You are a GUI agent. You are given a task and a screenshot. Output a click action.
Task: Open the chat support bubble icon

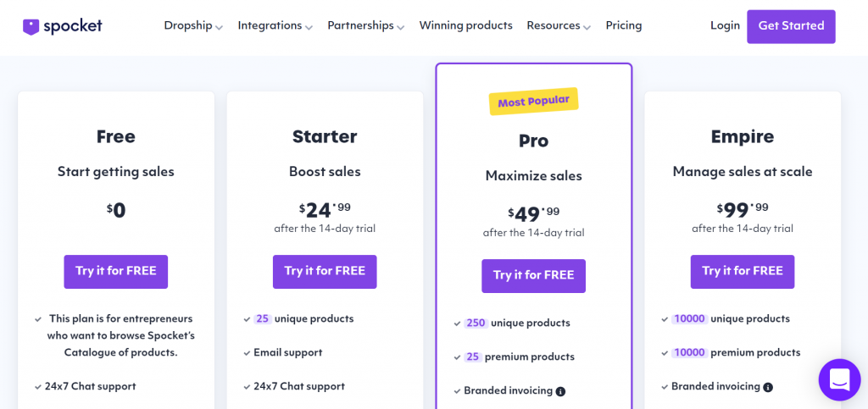click(x=839, y=379)
